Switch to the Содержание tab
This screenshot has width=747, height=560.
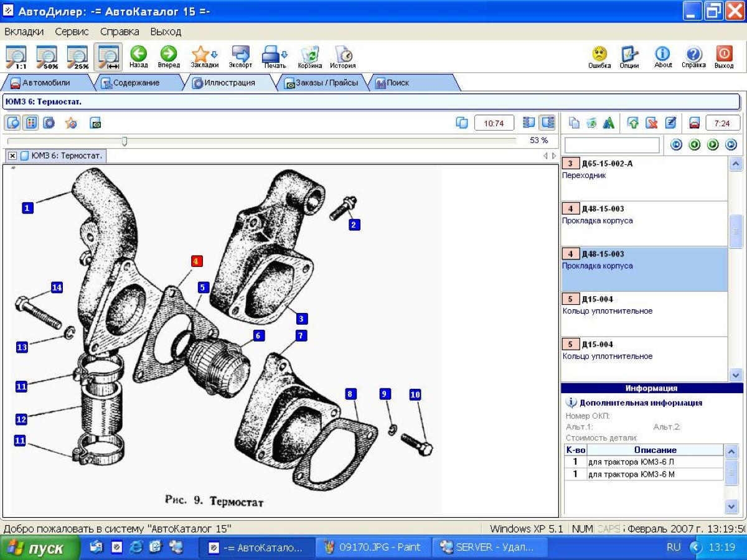point(130,83)
